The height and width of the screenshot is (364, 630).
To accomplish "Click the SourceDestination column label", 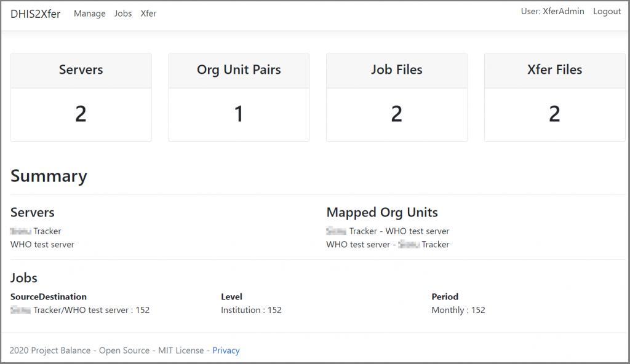I will pos(49,296).
